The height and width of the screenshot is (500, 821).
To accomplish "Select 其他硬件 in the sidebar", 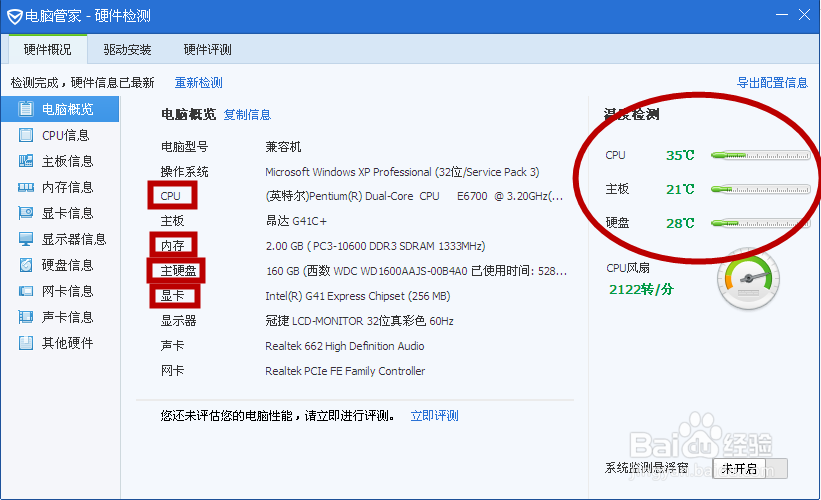I will coord(60,343).
